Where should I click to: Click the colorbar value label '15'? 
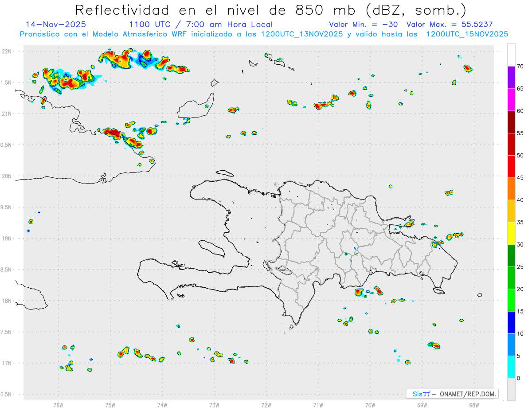[x=520, y=311]
